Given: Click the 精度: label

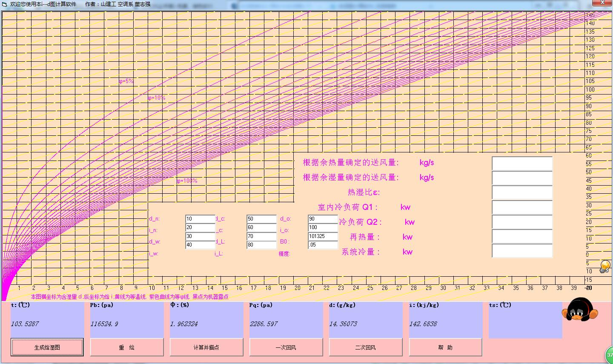Looking at the screenshot, I should point(284,254).
